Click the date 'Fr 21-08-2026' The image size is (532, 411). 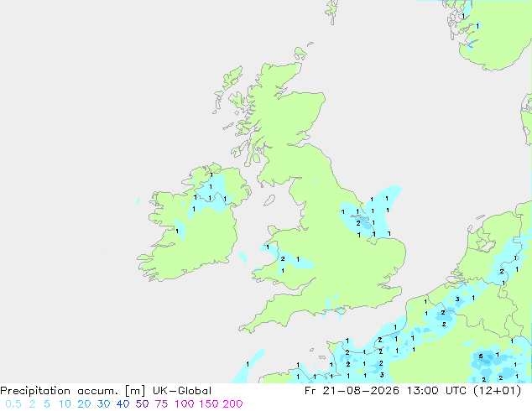tap(352, 391)
